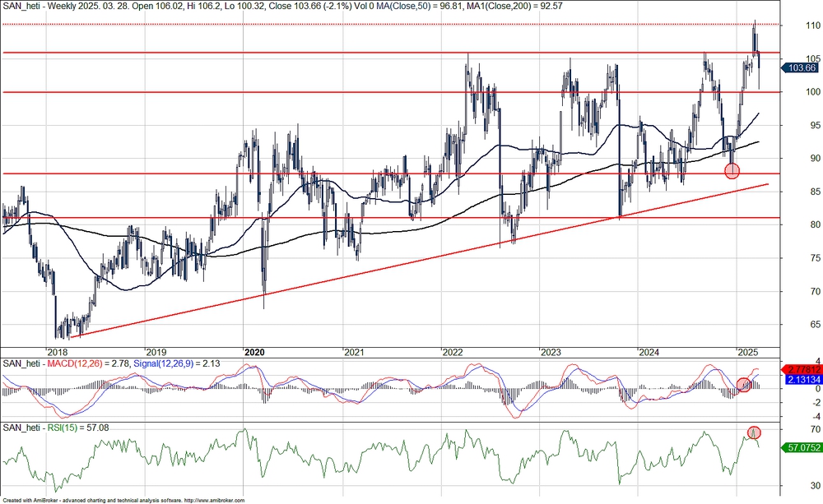Click the red circle marker near 88 price
Image resolution: width=823 pixels, height=504 pixels.
point(732,171)
